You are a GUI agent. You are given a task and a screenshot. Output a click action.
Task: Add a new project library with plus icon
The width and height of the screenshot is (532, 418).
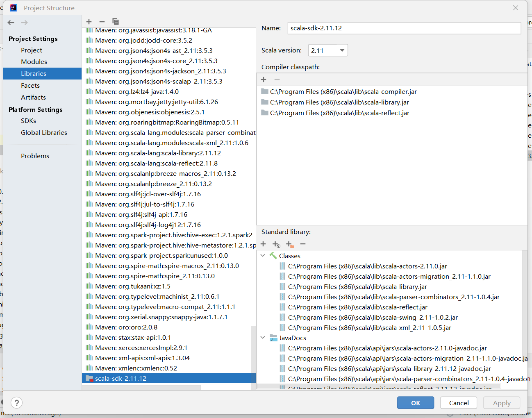point(89,21)
